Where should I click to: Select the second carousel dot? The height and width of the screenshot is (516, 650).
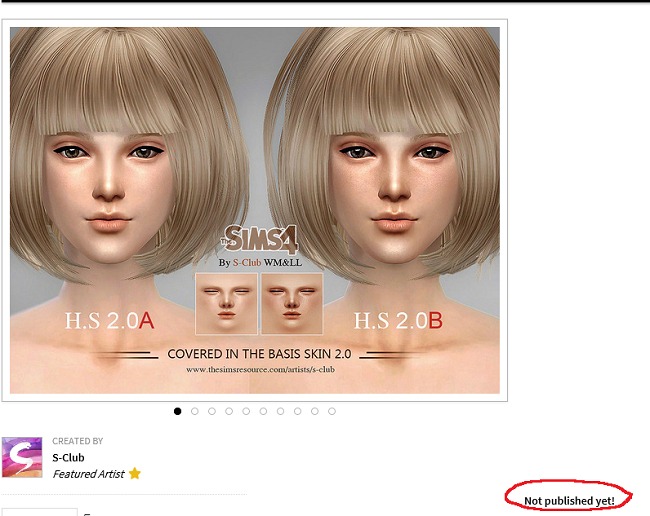pos(195,411)
